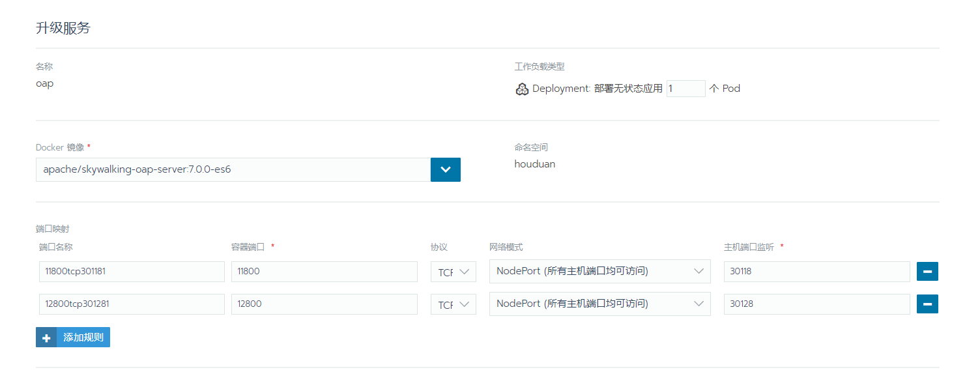Click the Docker 镜像 image name field
Screen dimensions: 980x387
pos(233,169)
